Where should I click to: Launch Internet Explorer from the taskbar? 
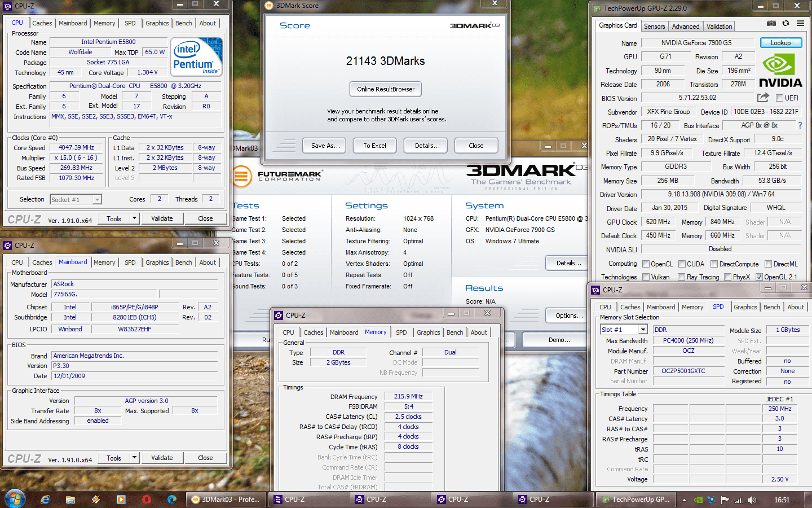click(x=45, y=500)
